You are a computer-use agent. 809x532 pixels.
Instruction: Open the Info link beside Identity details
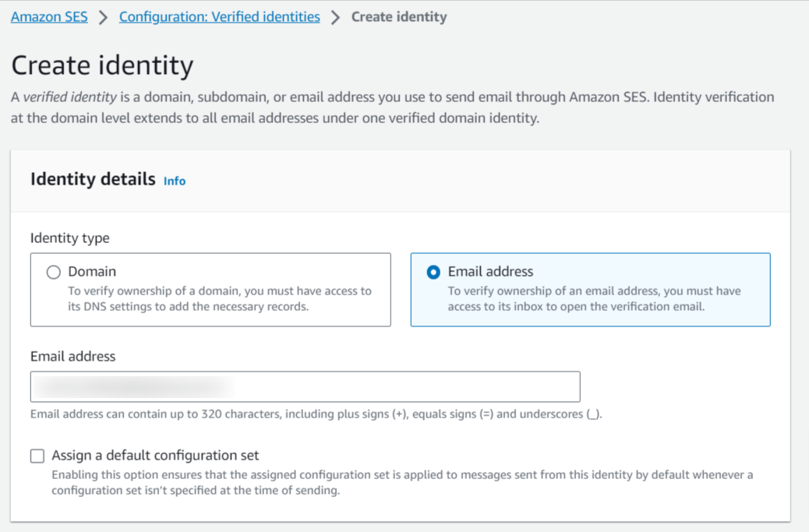click(x=175, y=181)
